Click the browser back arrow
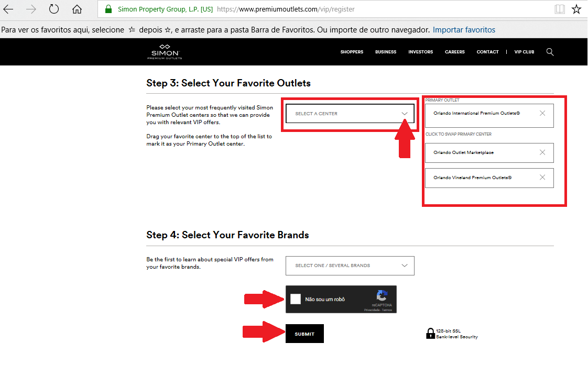This screenshot has height=376, width=588. point(8,9)
